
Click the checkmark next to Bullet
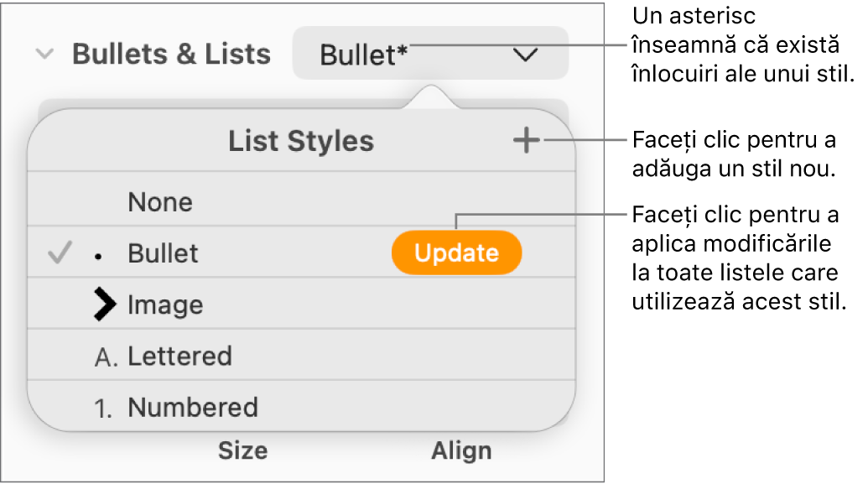coord(58,252)
